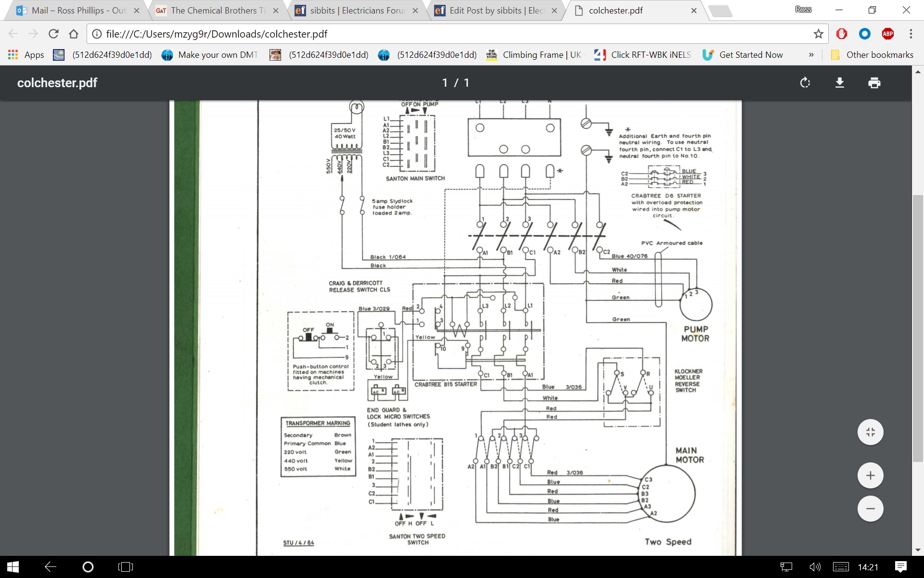The image size is (924, 578).
Task: Open Task View on taskbar
Action: coord(125,567)
